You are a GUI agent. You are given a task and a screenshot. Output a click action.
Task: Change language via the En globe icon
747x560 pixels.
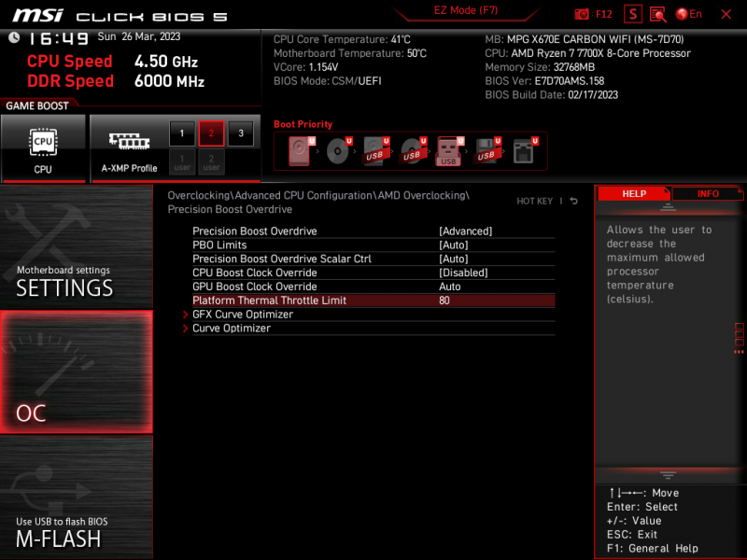pyautogui.click(x=688, y=14)
